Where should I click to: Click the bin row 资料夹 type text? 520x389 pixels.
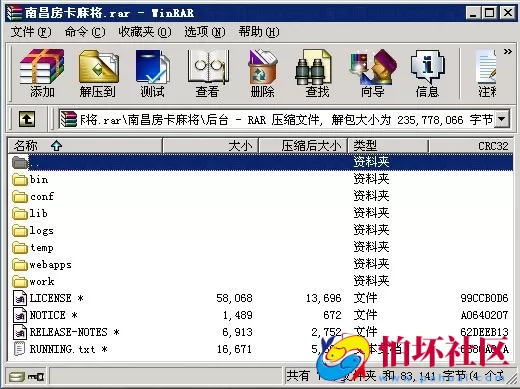tap(371, 179)
